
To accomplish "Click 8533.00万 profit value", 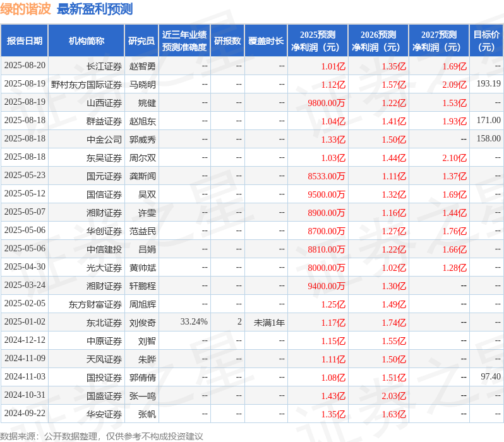I will pyautogui.click(x=327, y=176).
